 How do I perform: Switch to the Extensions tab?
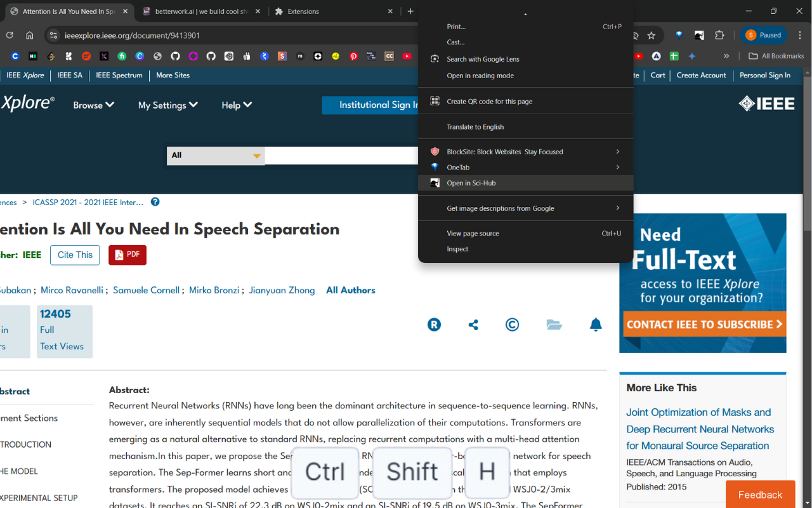point(334,11)
